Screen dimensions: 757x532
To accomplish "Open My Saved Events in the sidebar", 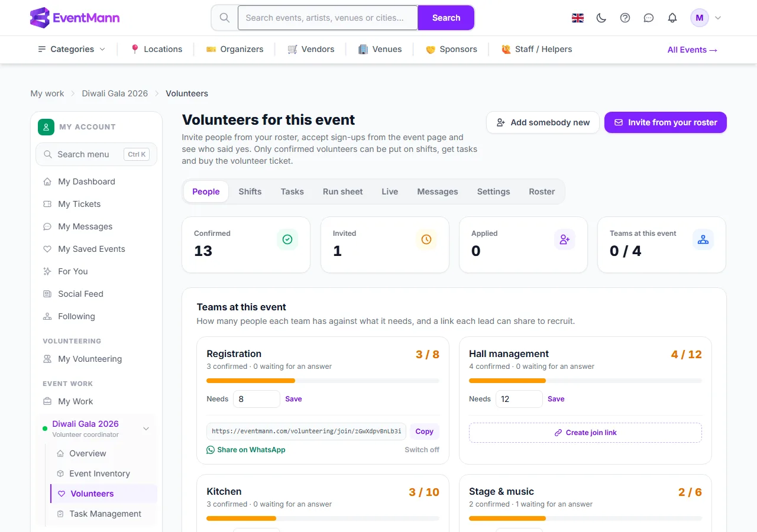I will (x=96, y=249).
